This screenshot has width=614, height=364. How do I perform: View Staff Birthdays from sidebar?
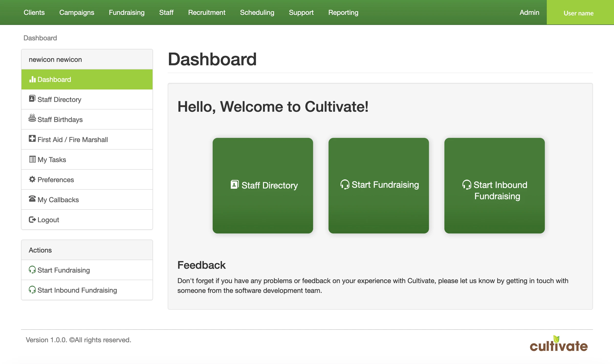click(87, 120)
